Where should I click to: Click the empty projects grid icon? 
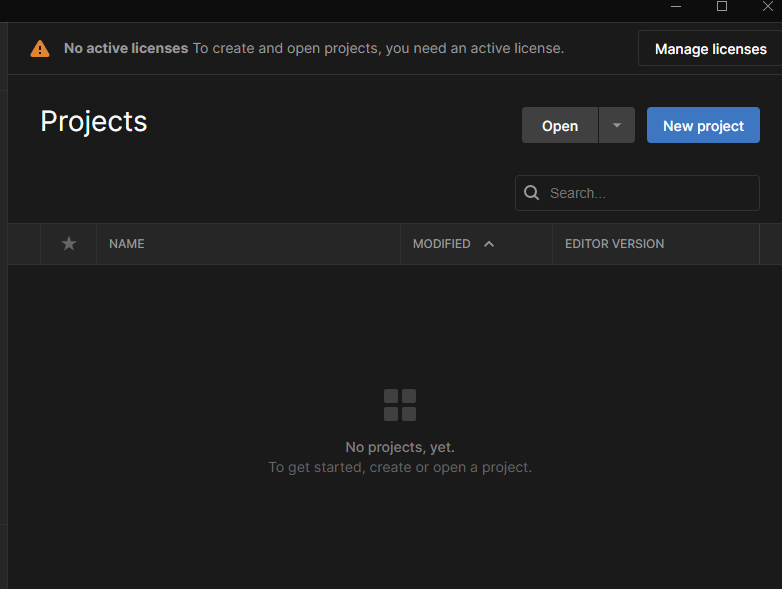tap(400, 405)
